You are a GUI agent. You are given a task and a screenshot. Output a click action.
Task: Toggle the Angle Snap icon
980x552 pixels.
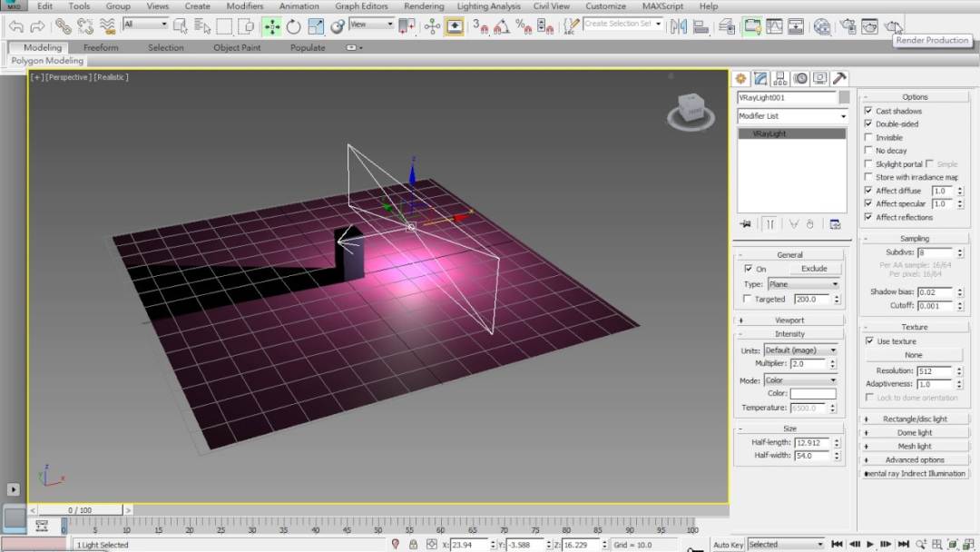click(502, 26)
